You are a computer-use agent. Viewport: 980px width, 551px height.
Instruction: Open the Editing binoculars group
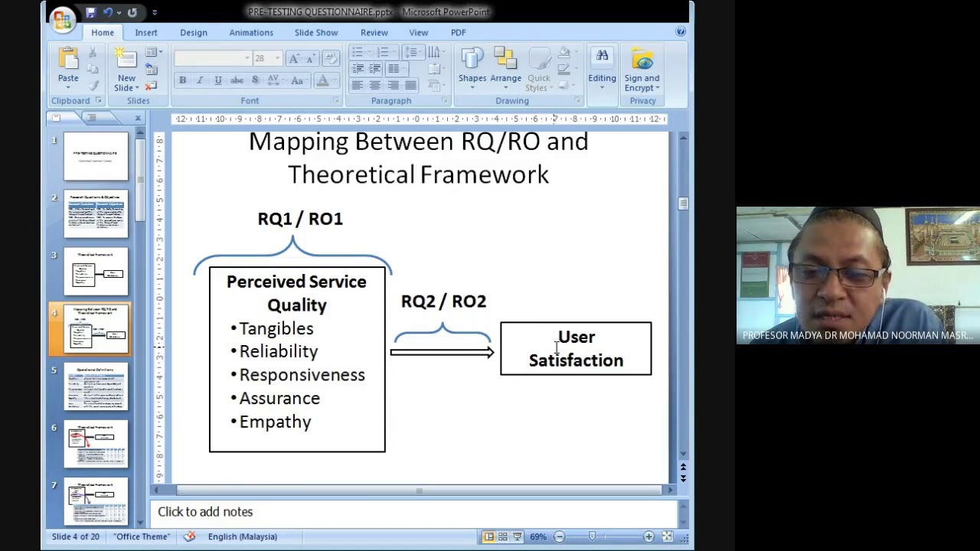[x=602, y=68]
